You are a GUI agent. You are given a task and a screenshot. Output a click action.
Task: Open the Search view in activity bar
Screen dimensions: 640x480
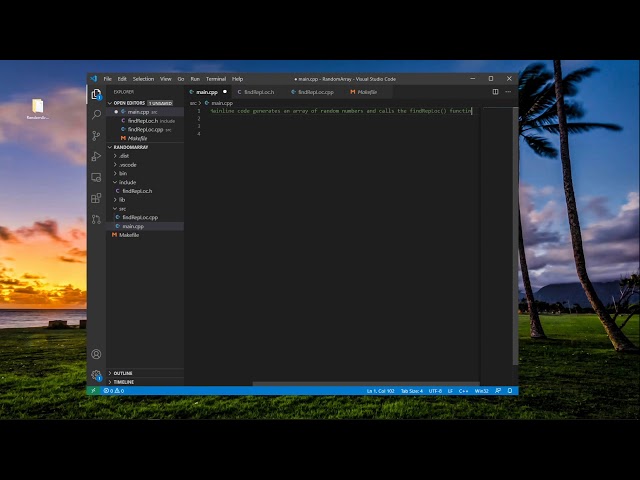tap(96, 115)
